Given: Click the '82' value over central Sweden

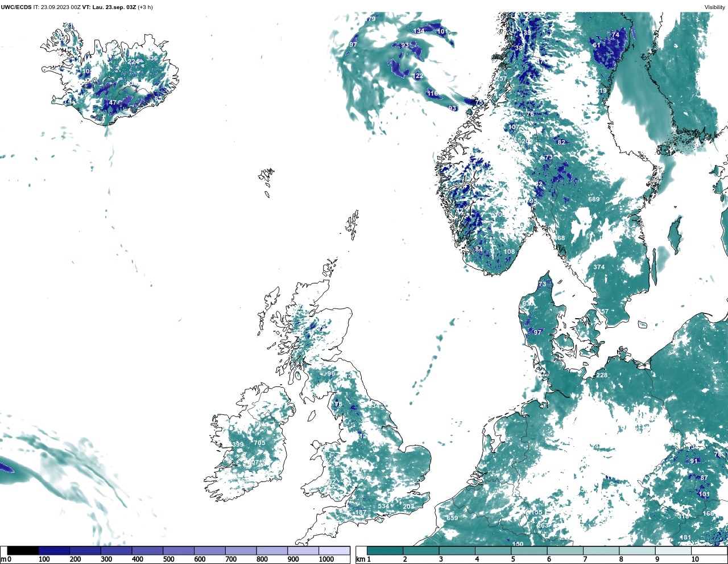Looking at the screenshot, I should point(561,143).
